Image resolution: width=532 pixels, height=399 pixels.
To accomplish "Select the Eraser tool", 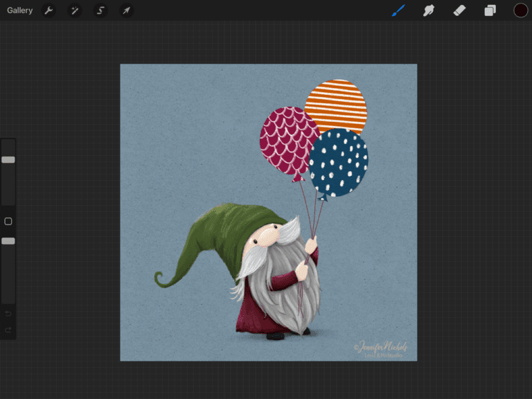I will tap(459, 10).
